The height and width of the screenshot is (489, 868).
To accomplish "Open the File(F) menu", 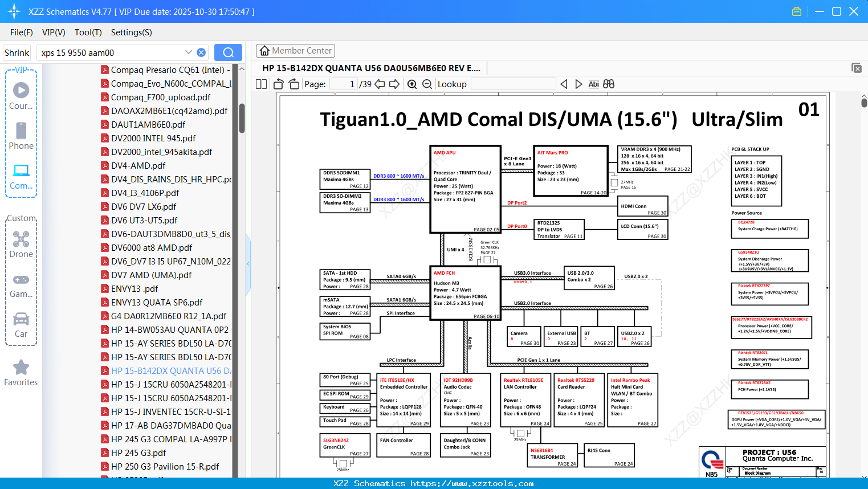I will click(22, 32).
